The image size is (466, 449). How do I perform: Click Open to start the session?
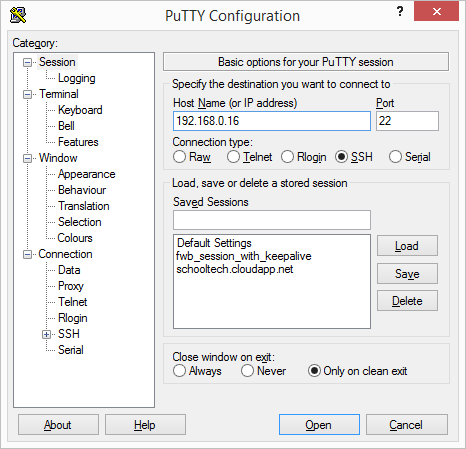pyautogui.click(x=319, y=425)
